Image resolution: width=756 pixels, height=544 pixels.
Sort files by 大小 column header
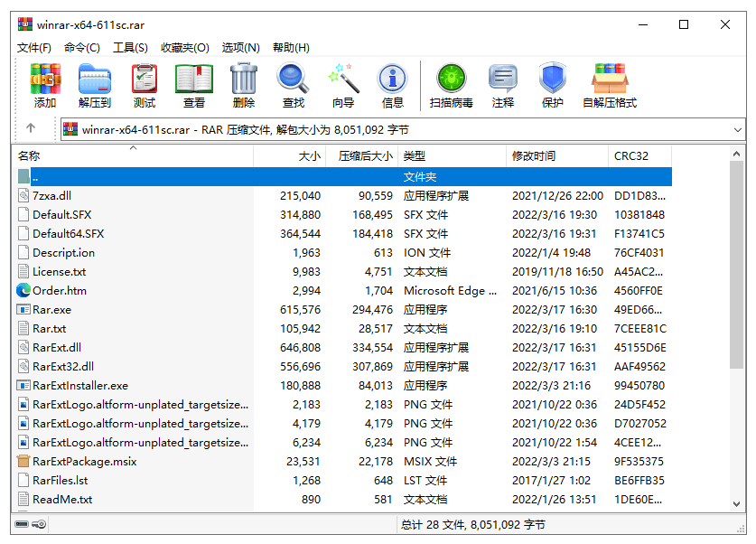[x=290, y=155]
